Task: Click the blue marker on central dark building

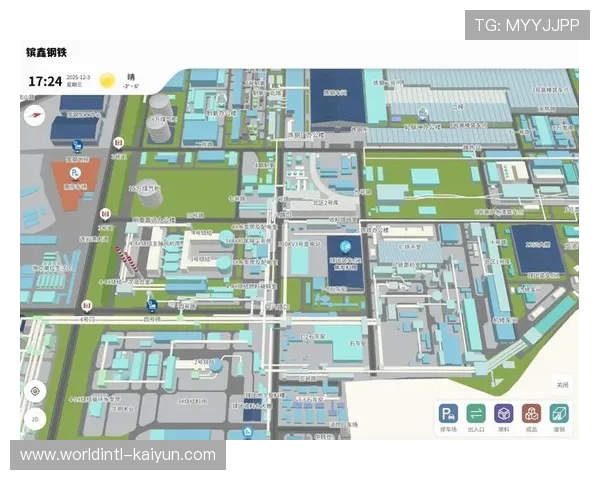Action: pos(345,246)
